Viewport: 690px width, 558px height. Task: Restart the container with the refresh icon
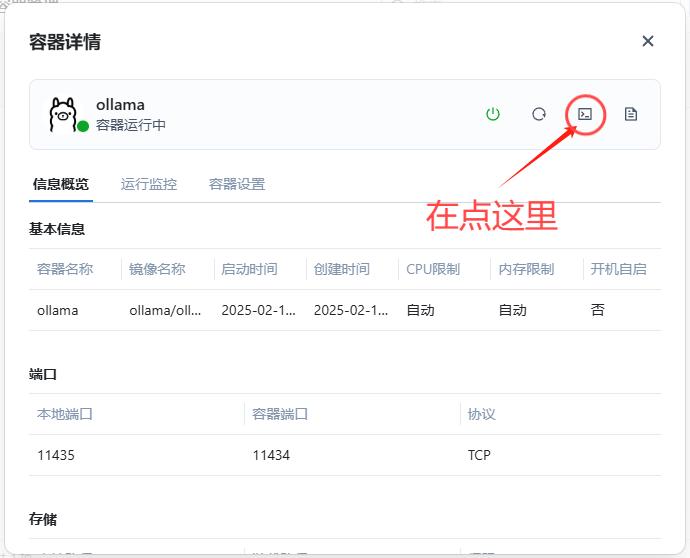pyautogui.click(x=539, y=114)
